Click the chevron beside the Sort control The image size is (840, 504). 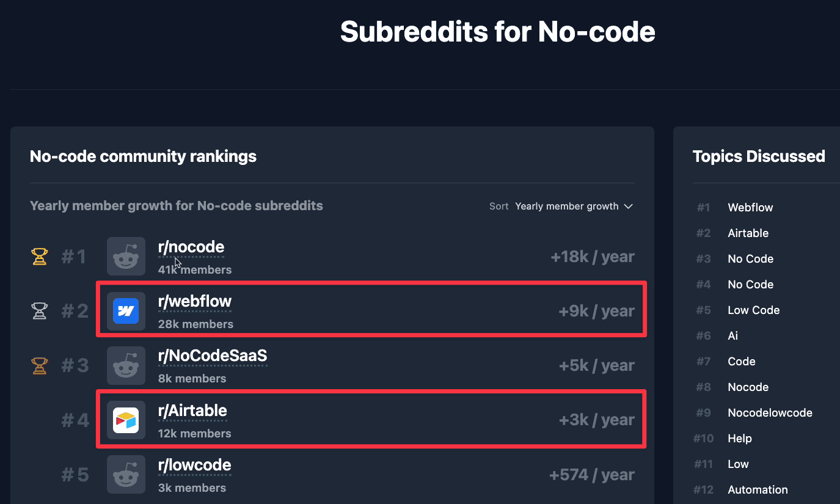tap(629, 206)
